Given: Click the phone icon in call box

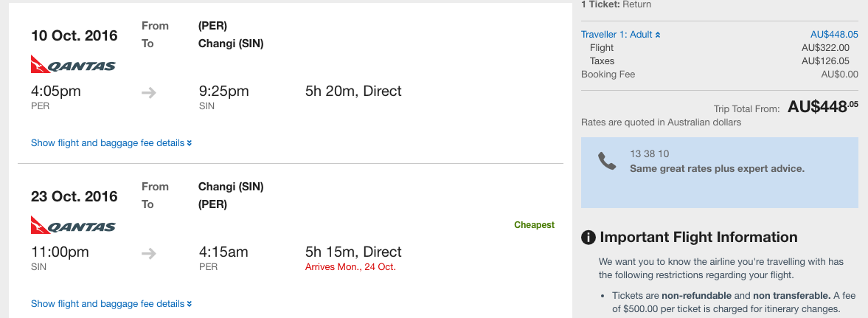Looking at the screenshot, I should (x=607, y=162).
